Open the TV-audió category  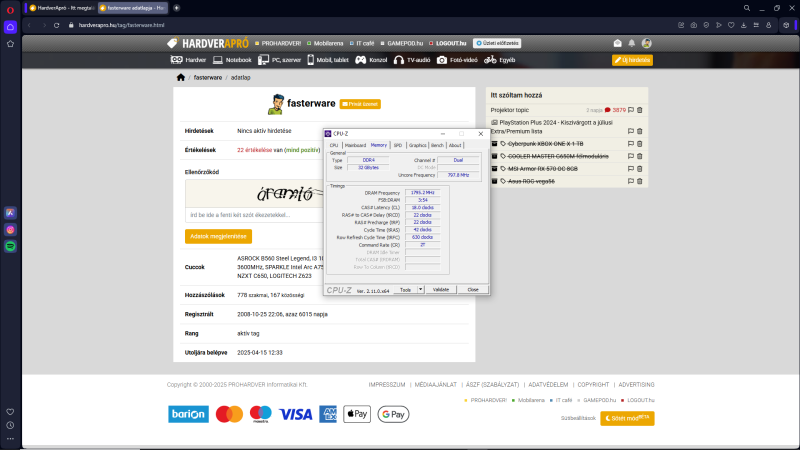(412, 60)
